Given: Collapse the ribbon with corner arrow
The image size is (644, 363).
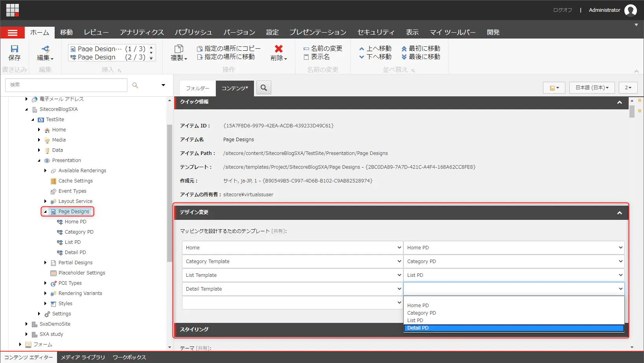Looking at the screenshot, I should tap(636, 71).
